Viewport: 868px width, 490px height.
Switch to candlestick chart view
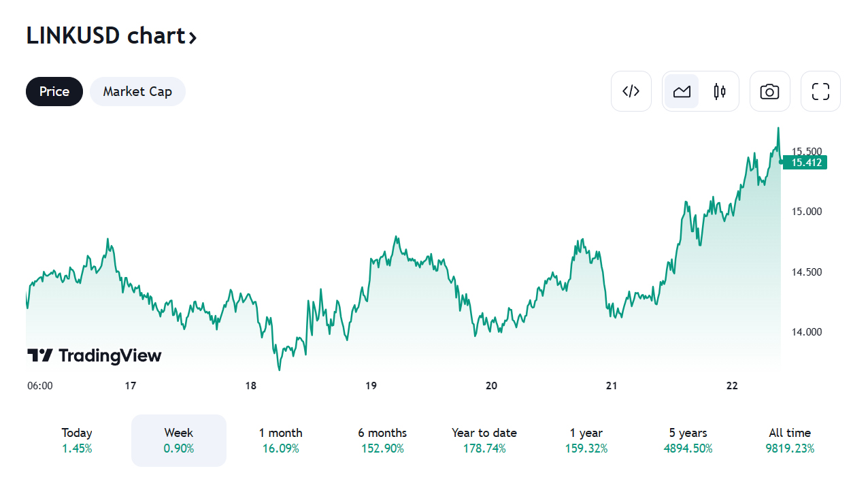pos(720,91)
